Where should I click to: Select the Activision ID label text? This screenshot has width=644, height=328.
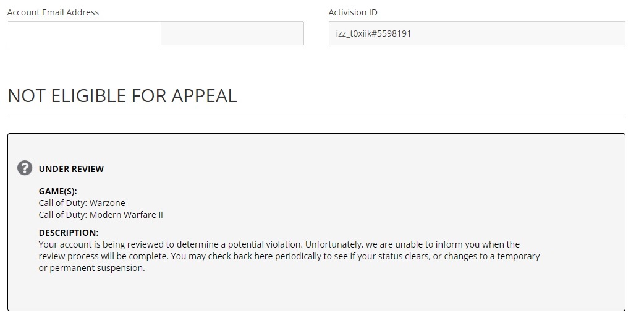362,12
